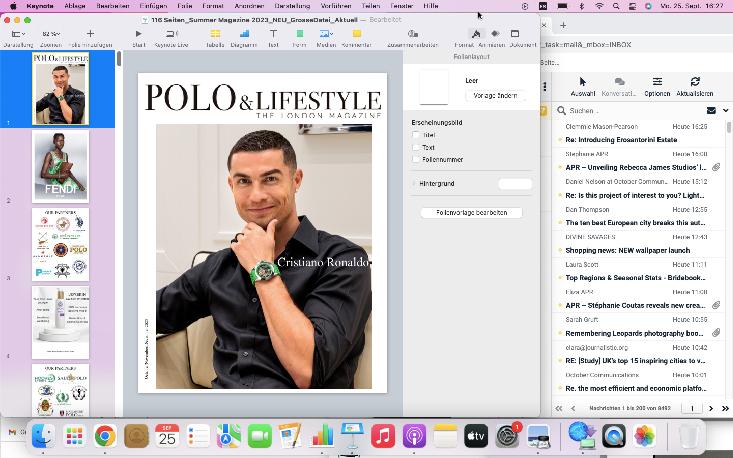Open the Format menu in menu bar
733x458 pixels.
pyautogui.click(x=213, y=6)
